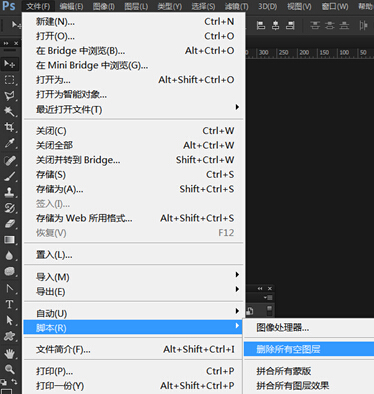Click the distribute left edges icon
The width and height of the screenshot is (374, 394).
point(363,25)
